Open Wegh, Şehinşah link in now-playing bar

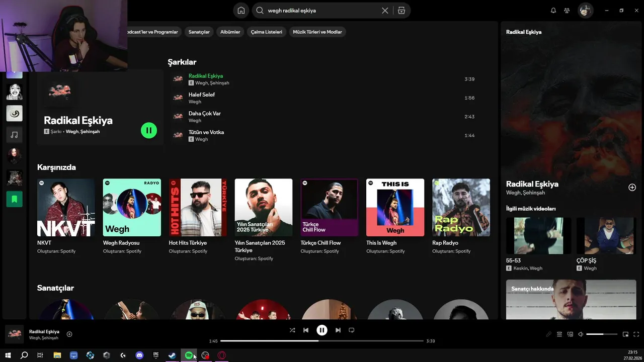click(44, 338)
